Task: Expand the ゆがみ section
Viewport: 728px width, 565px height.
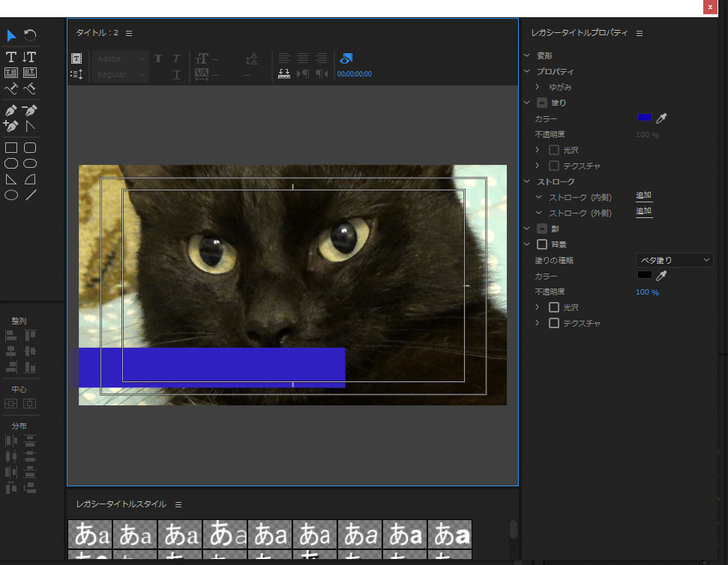Action: (x=538, y=87)
